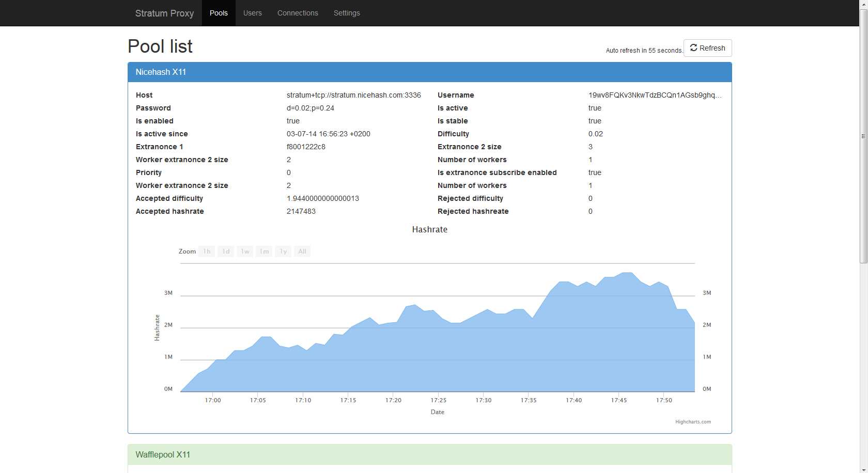Click the page scrollbar up arrow
Screen dimensions: 868x473
(x=863, y=4)
